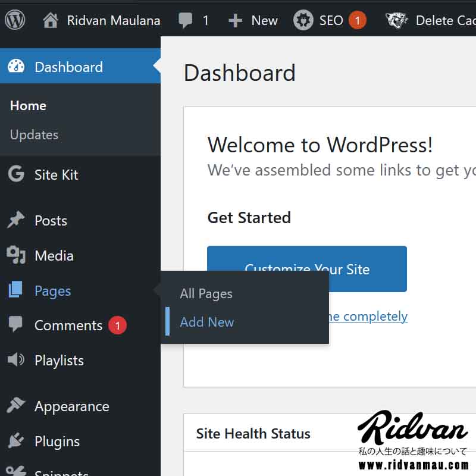Screen dimensions: 476x476
Task: Click the Playlists speaker icon
Action: (x=15, y=360)
